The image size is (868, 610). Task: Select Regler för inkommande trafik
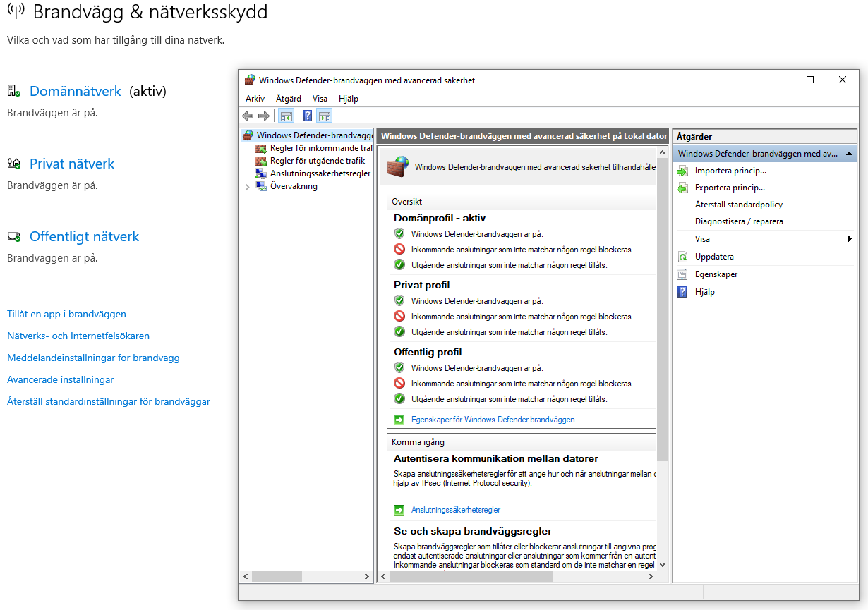point(320,148)
